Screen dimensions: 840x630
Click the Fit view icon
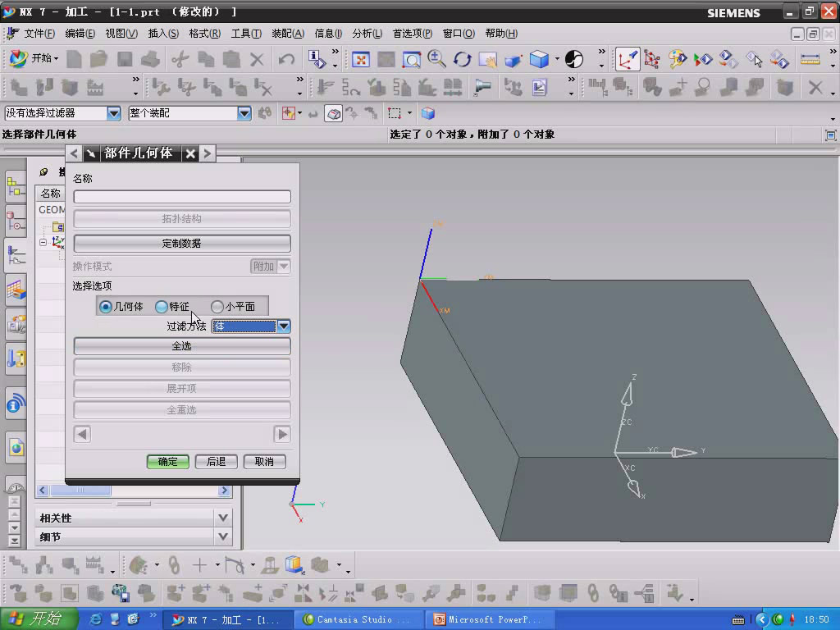[361, 59]
